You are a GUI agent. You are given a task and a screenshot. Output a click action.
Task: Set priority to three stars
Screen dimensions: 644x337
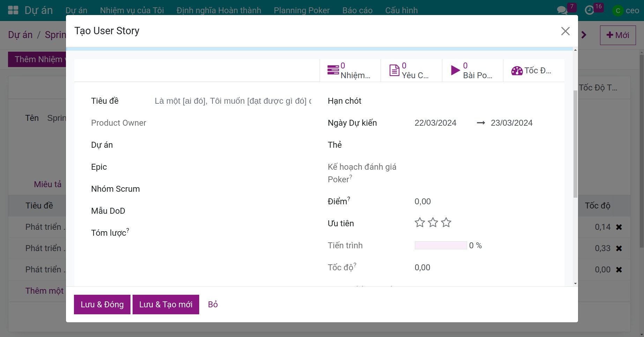pyautogui.click(x=446, y=222)
